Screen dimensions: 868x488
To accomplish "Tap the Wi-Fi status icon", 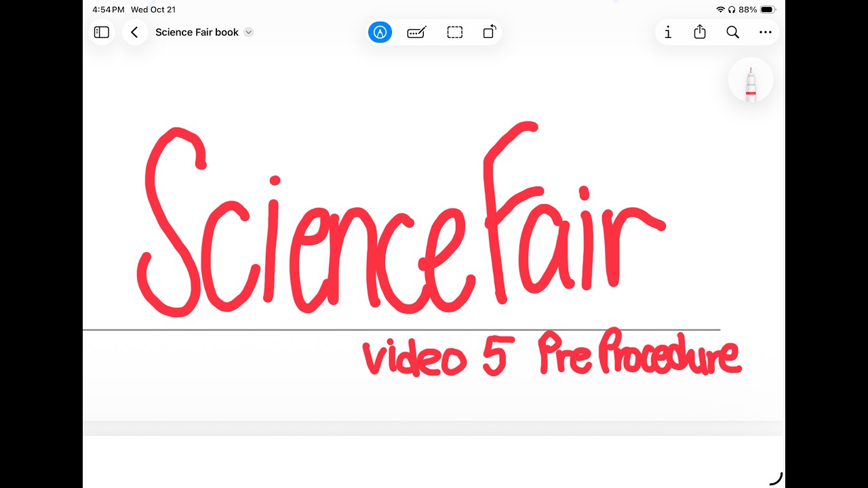I will [720, 9].
